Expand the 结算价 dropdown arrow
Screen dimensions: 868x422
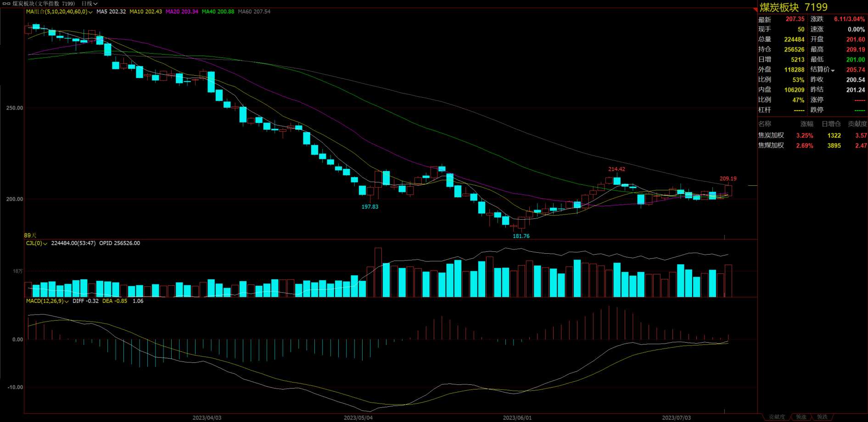pos(833,70)
